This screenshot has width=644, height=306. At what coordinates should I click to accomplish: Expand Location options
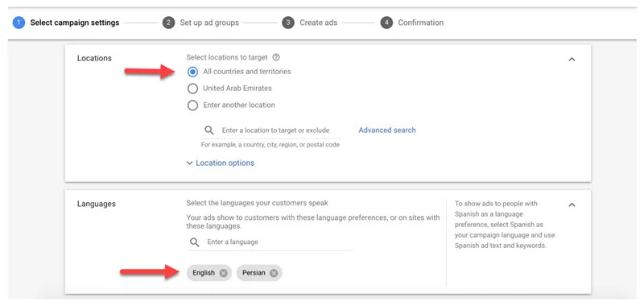click(220, 163)
